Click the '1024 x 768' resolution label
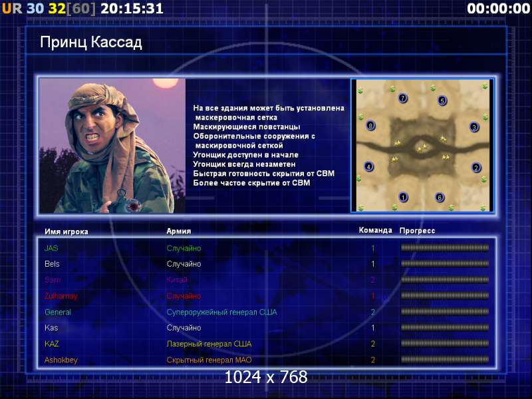This screenshot has height=399, width=532. tap(266, 377)
